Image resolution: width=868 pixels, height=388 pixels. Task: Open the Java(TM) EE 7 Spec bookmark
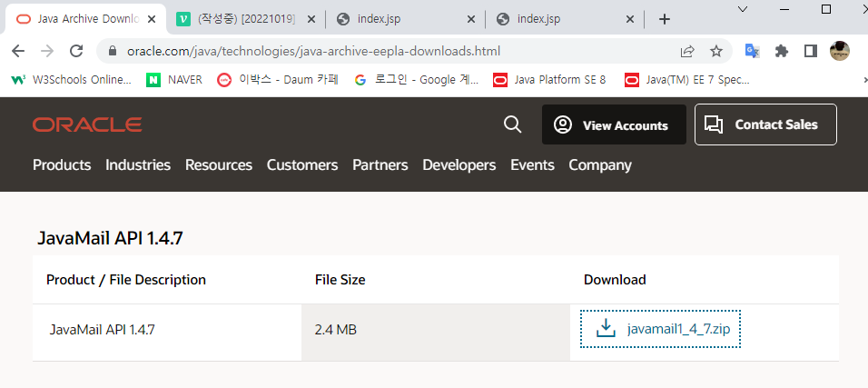[x=687, y=80]
